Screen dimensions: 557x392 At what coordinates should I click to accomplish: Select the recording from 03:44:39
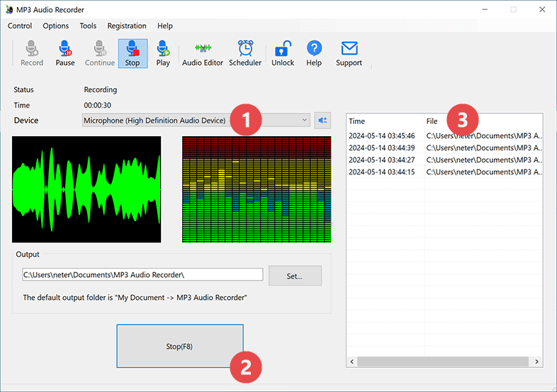(x=444, y=148)
